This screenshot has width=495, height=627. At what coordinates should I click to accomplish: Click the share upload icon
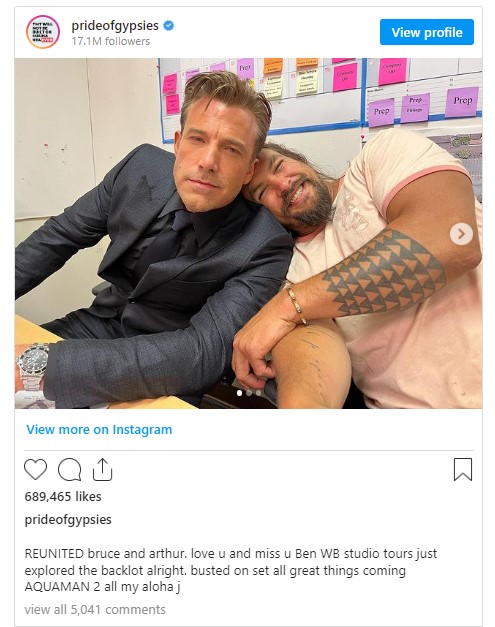pos(102,469)
